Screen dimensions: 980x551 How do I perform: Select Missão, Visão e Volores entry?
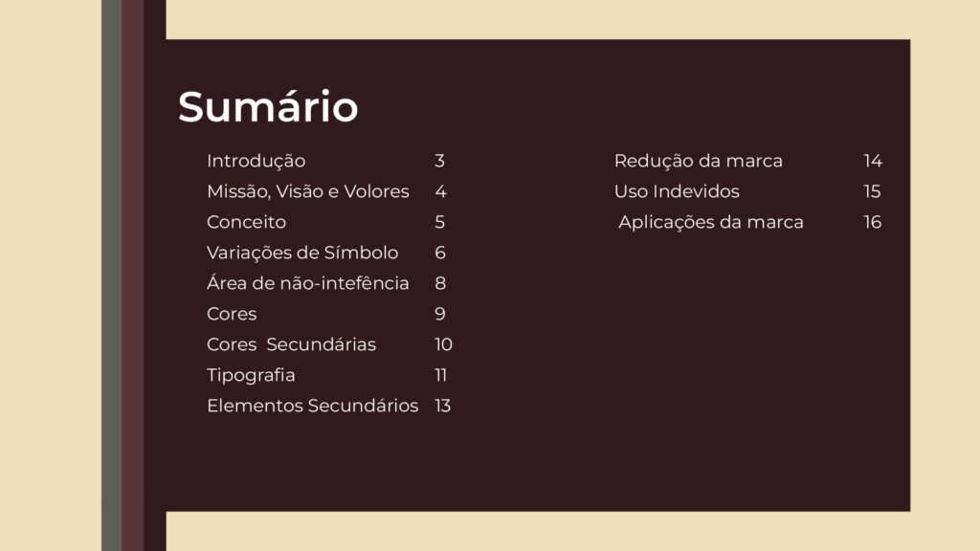click(x=308, y=191)
